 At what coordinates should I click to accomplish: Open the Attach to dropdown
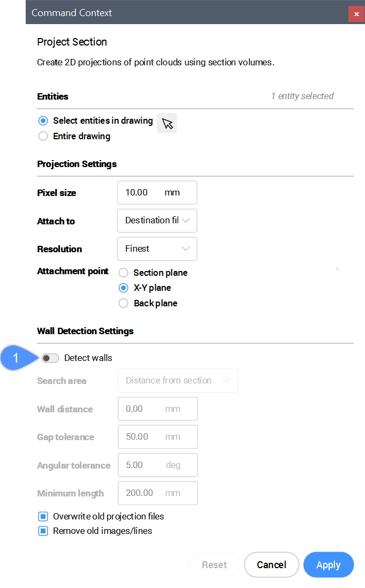(157, 221)
